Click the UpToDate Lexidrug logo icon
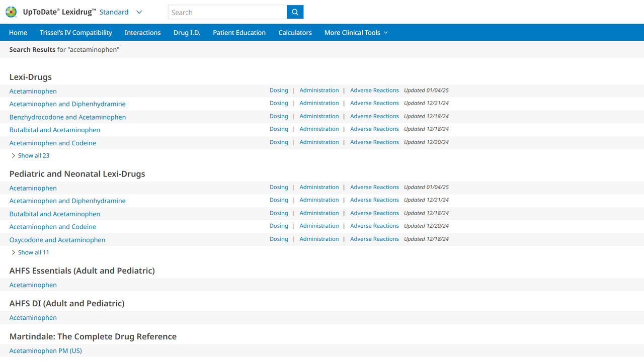This screenshot has height=362, width=644. click(x=11, y=12)
